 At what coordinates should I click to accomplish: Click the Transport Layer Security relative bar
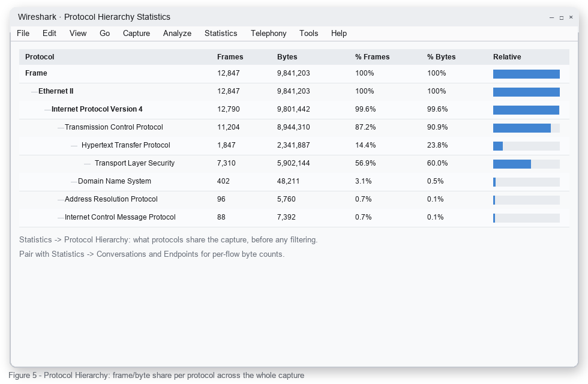[x=527, y=164]
